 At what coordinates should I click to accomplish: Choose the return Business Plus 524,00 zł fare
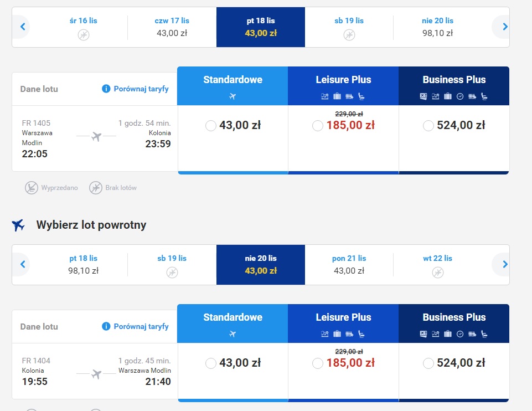pos(428,363)
